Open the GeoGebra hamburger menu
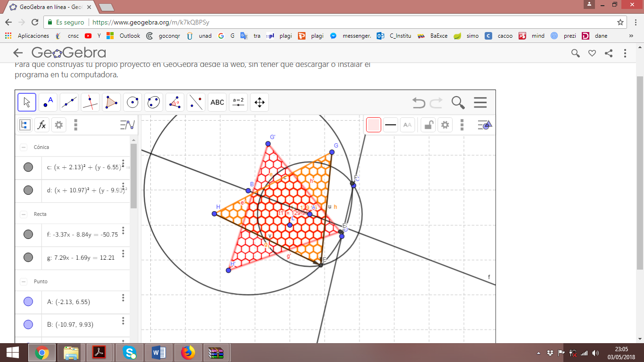The width and height of the screenshot is (644, 362). (x=480, y=102)
